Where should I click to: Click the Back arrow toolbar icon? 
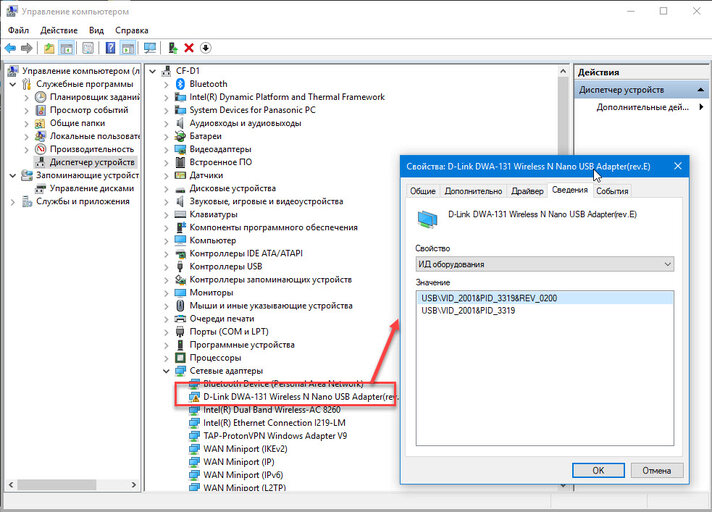tap(10, 48)
